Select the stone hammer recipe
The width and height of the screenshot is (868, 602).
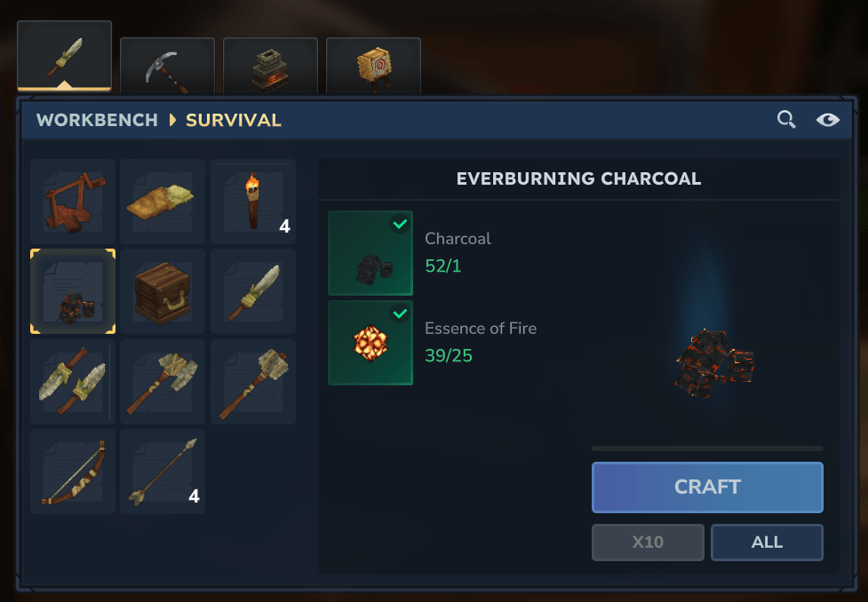coord(253,382)
